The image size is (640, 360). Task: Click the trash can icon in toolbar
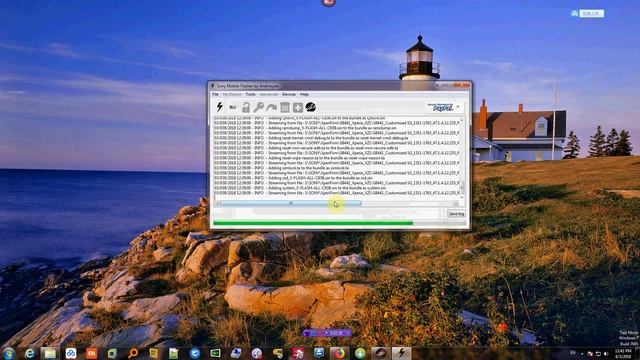coord(285,107)
